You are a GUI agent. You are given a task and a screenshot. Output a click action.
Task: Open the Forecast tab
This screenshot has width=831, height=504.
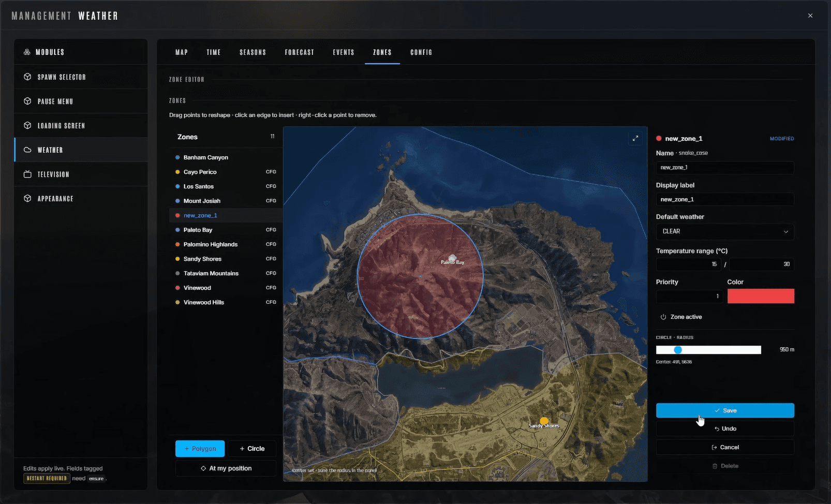(300, 52)
